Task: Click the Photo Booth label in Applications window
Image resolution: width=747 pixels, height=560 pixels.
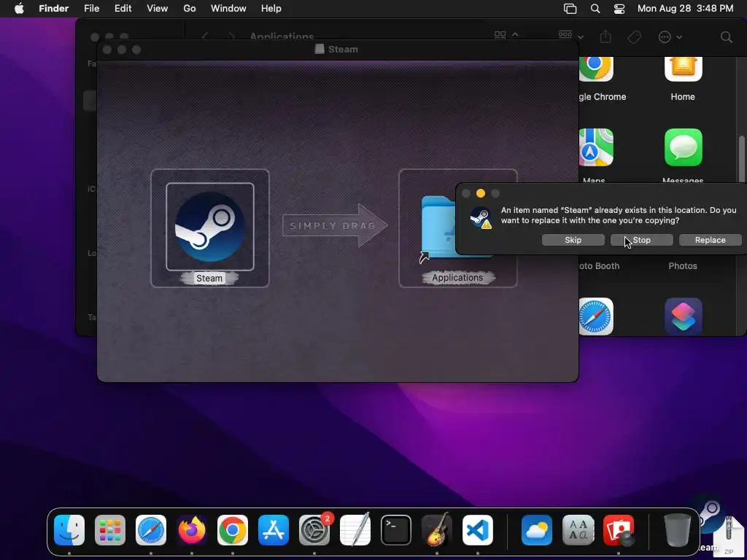Action: pyautogui.click(x=599, y=266)
